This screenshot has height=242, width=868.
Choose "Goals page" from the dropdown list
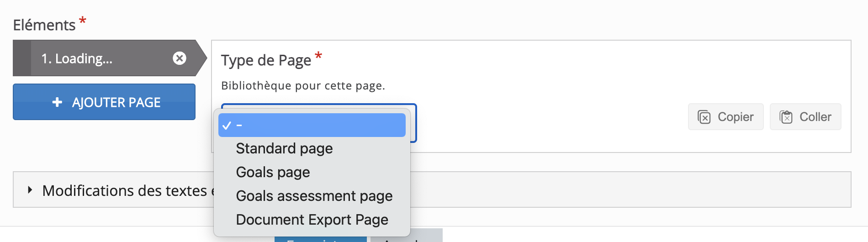tap(273, 172)
